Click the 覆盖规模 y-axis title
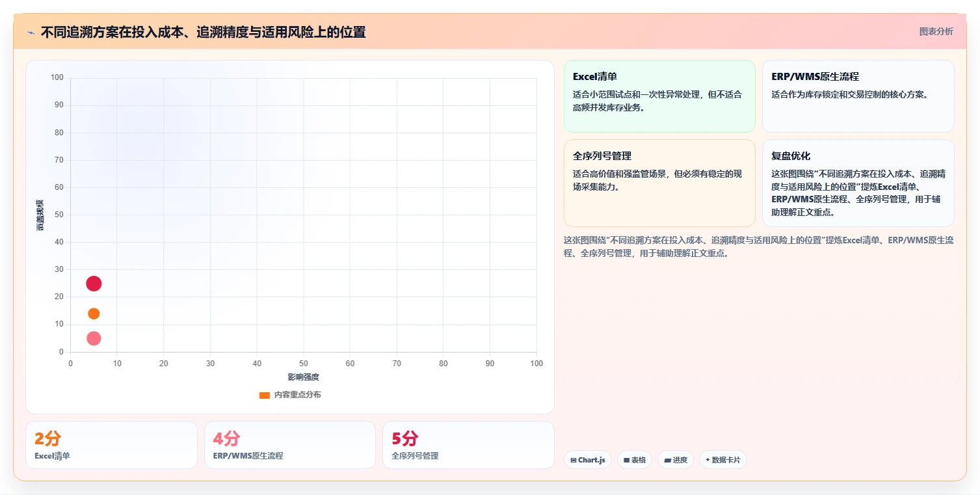 [40, 215]
